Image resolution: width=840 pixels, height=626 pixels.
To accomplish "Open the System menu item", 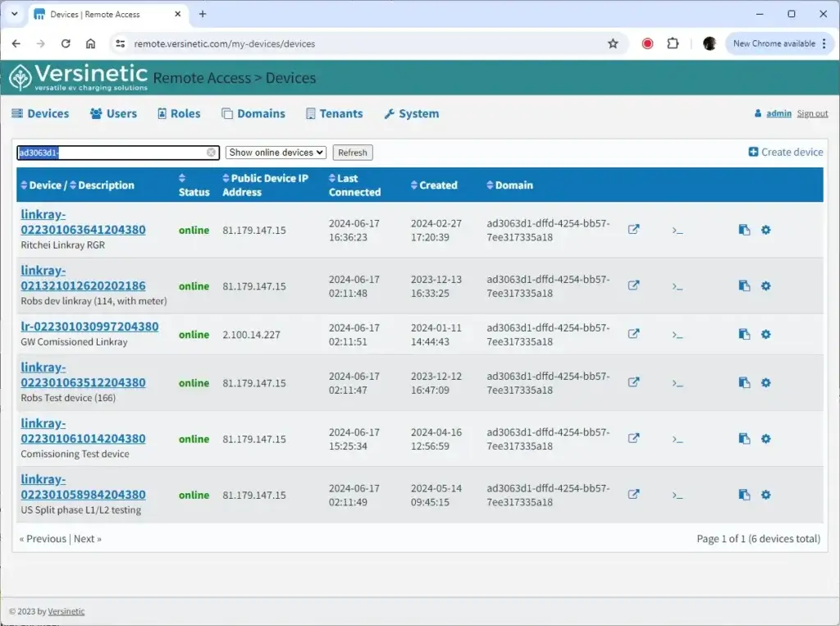I will (x=411, y=114).
